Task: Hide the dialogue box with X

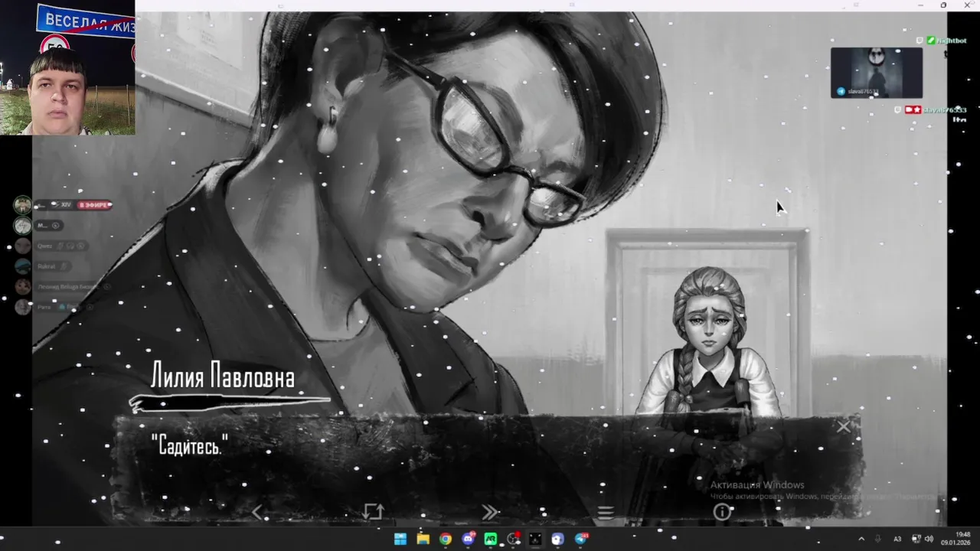Action: [x=843, y=427]
